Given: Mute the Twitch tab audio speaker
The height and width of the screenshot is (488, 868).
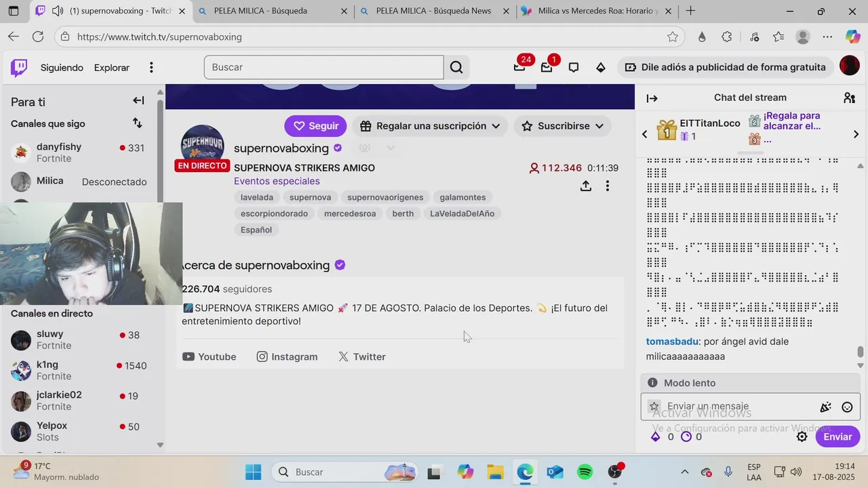Looking at the screenshot, I should (58, 11).
